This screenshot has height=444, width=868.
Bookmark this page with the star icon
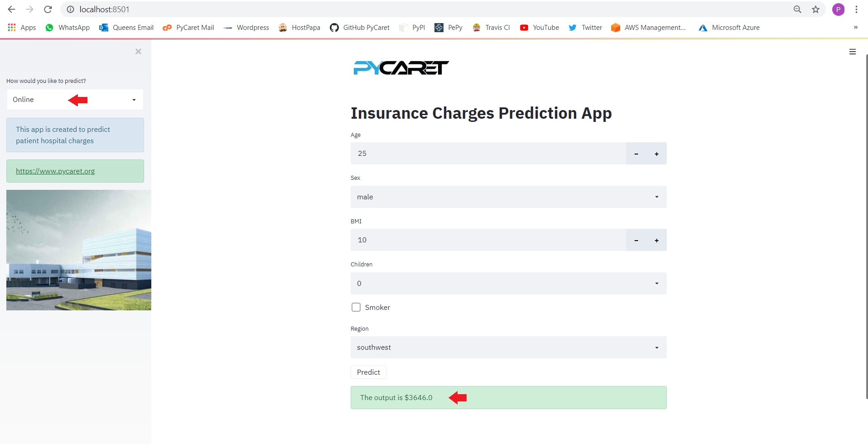coord(815,10)
